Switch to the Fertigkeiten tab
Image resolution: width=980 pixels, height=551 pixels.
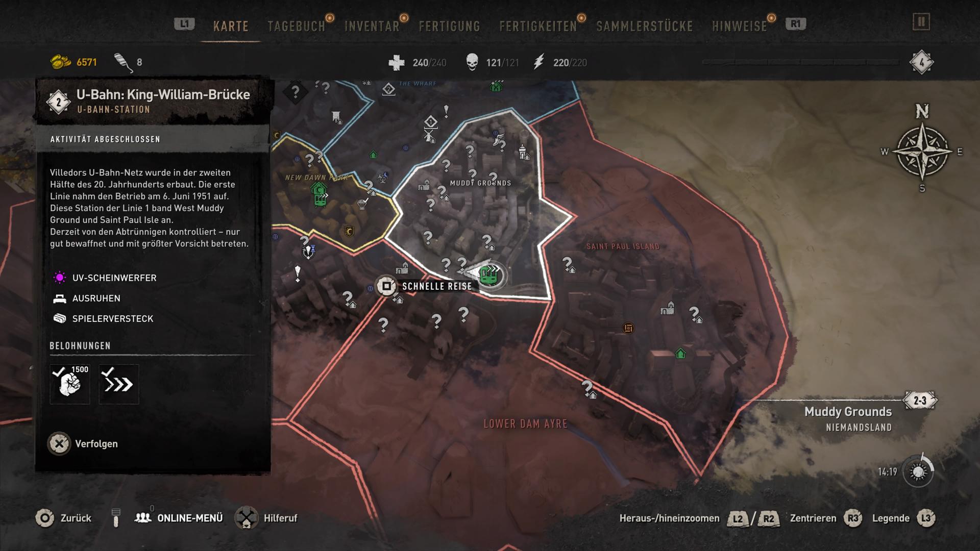pos(538,27)
